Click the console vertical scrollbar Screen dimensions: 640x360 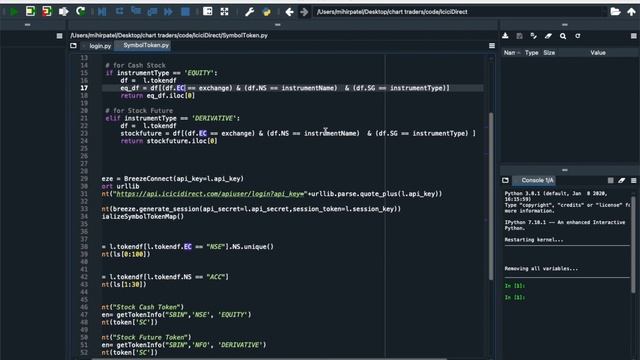633,244
